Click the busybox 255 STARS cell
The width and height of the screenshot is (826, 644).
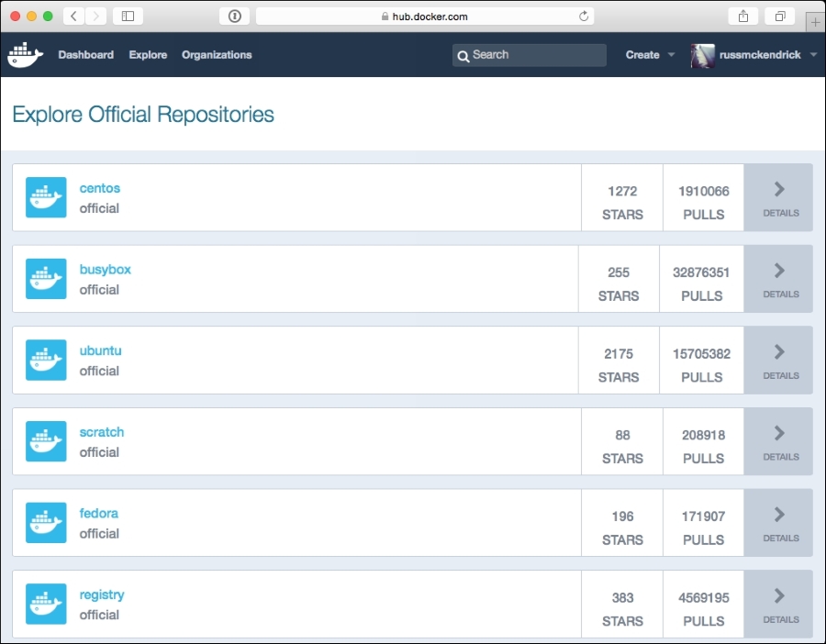[x=619, y=279]
